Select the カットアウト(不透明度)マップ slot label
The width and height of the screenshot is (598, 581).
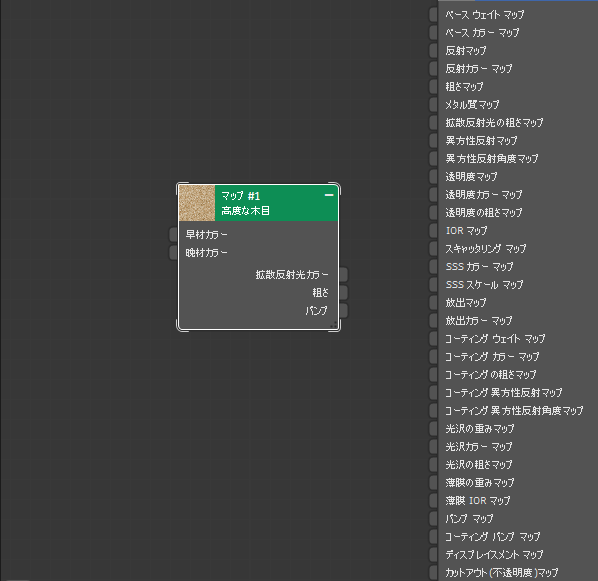coord(502,573)
